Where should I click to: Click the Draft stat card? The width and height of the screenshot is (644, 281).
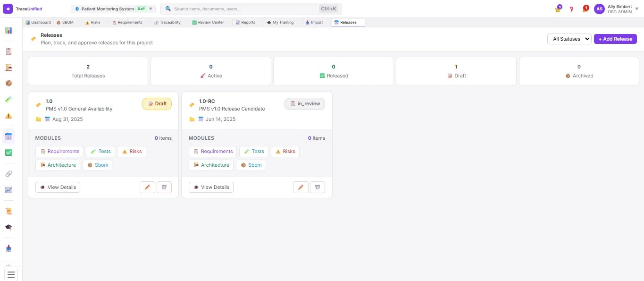point(456,71)
